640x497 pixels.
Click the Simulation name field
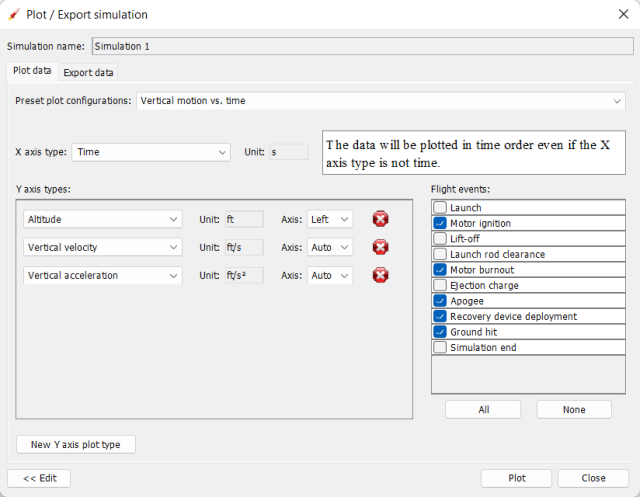[362, 46]
